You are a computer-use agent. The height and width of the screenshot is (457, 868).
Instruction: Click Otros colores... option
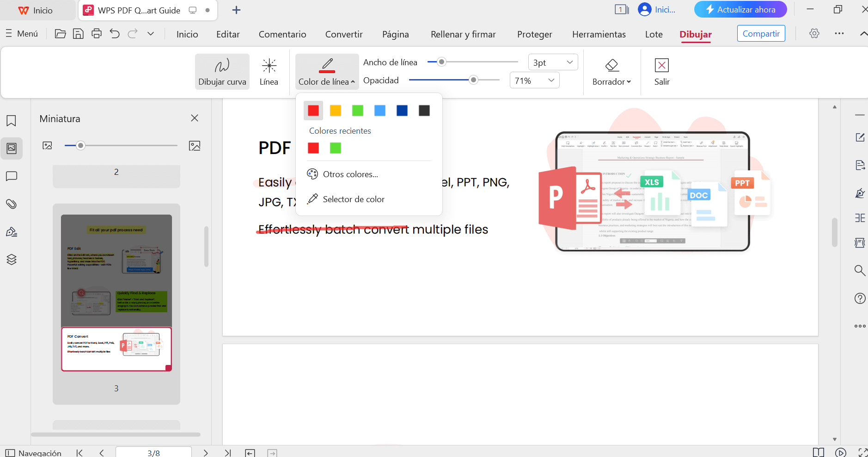point(350,174)
